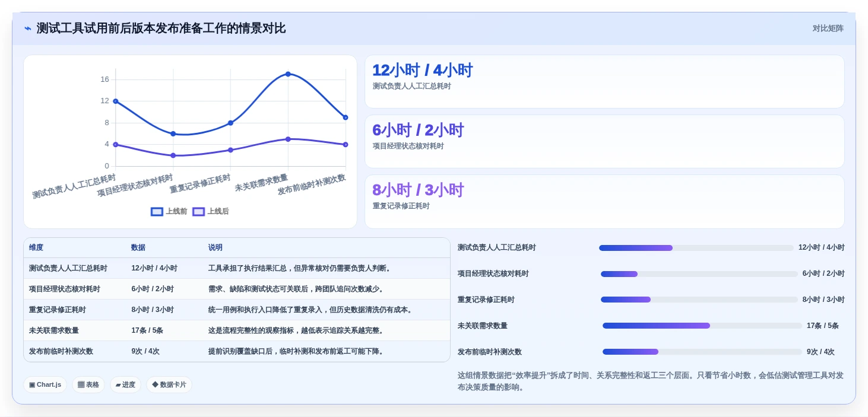Viewport: 868px width, 417px height.
Task: Click the description starting 工具承担了执行结果汇总
Action: [301, 269]
